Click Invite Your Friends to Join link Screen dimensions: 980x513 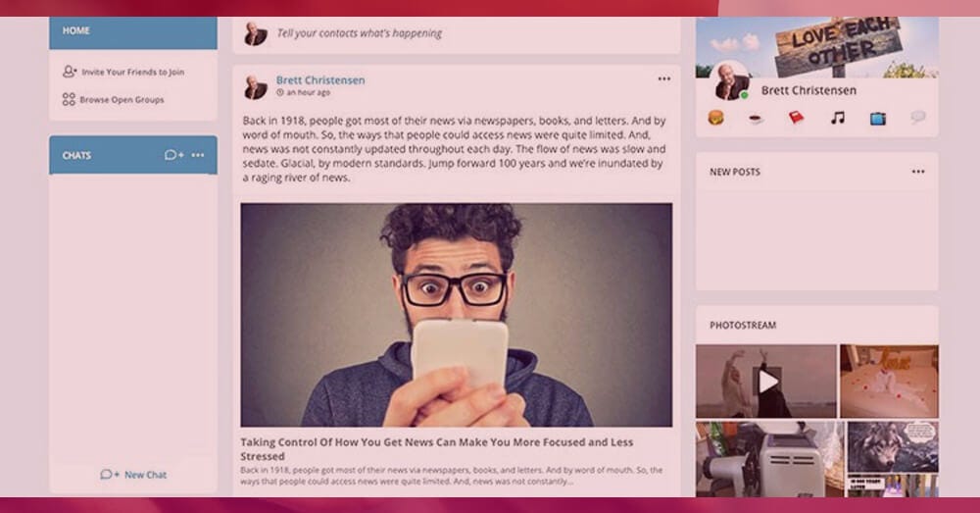(132, 72)
